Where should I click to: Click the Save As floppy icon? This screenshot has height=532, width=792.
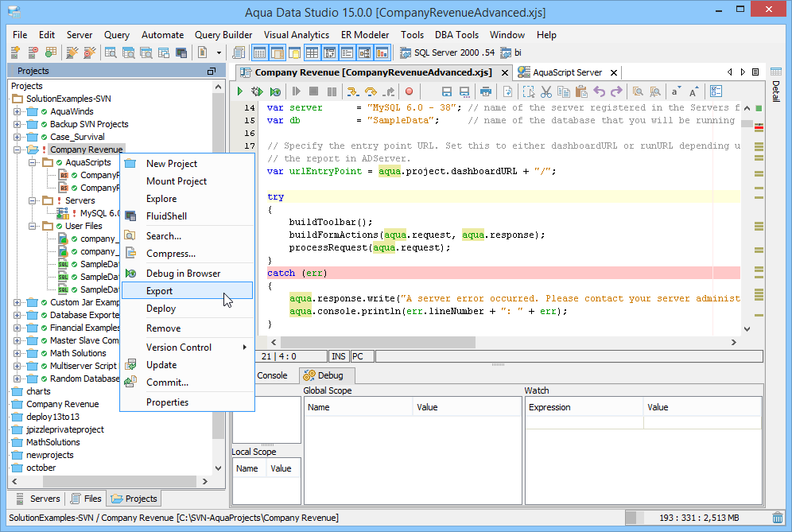tap(464, 91)
